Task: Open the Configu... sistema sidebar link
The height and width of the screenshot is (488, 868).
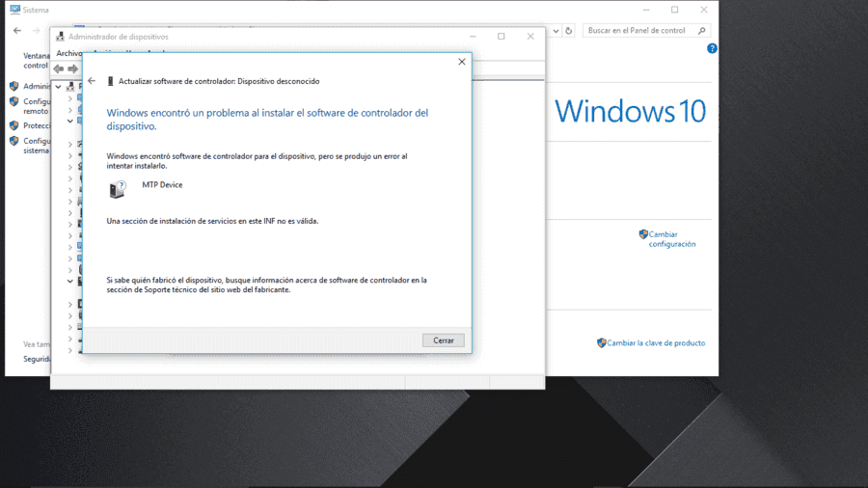Action: click(36, 146)
